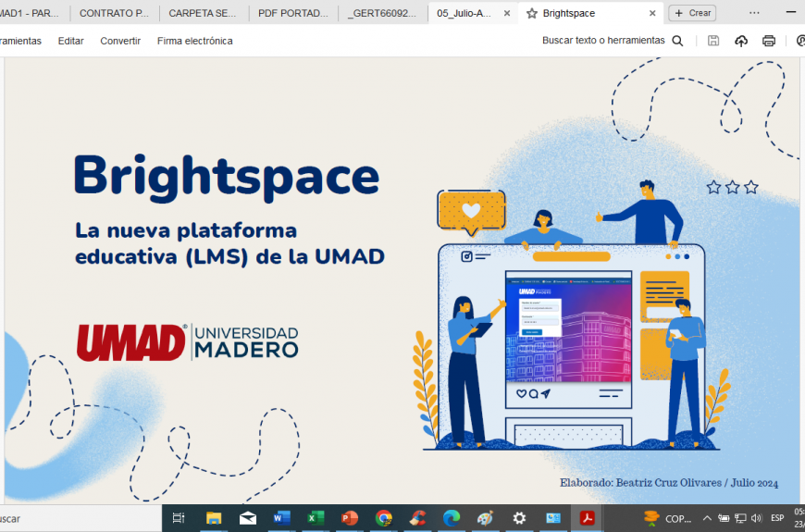
Task: Open PowerPoint from the taskbar
Action: [x=350, y=518]
